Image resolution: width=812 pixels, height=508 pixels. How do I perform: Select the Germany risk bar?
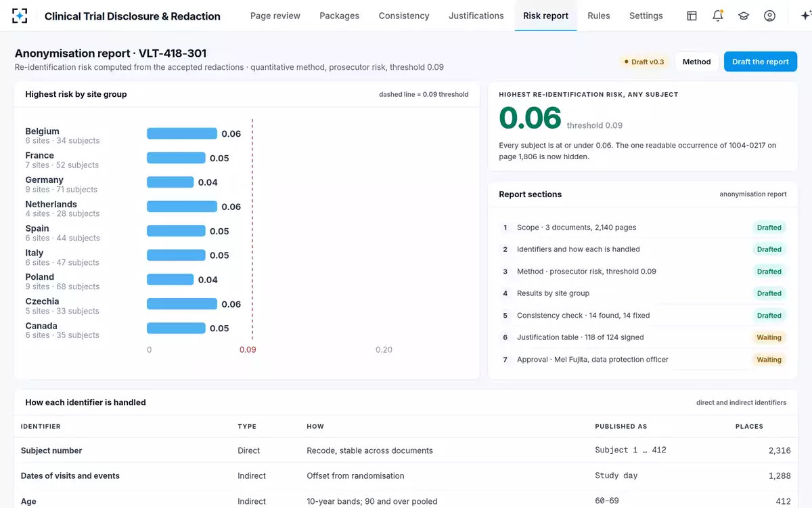point(171,182)
